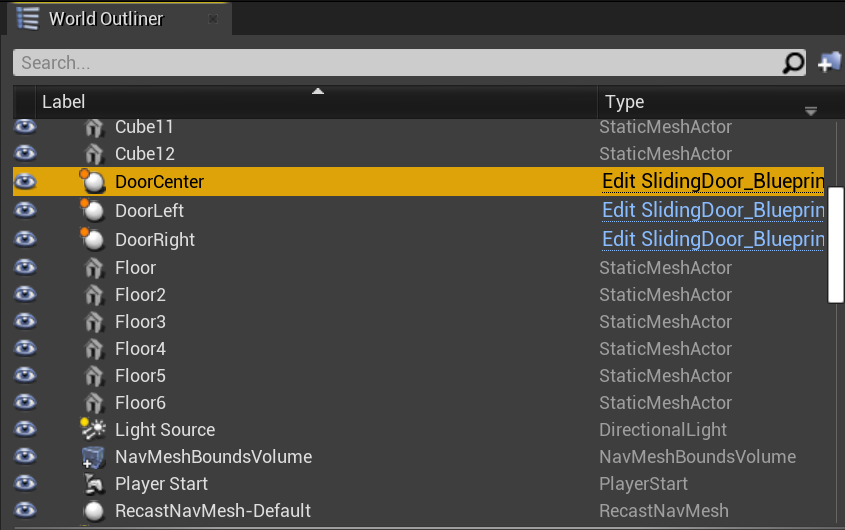Hide DoorCenter using its eye icon
The image size is (845, 530).
pos(25,182)
